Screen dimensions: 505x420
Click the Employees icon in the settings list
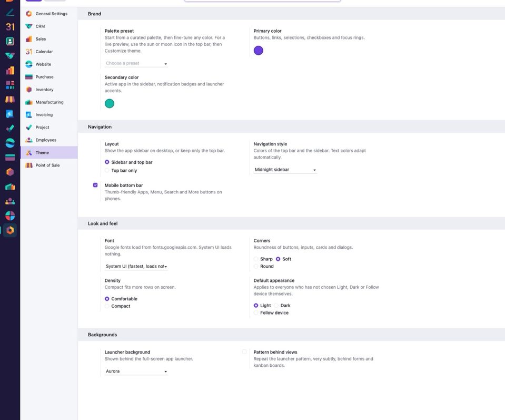(29, 140)
